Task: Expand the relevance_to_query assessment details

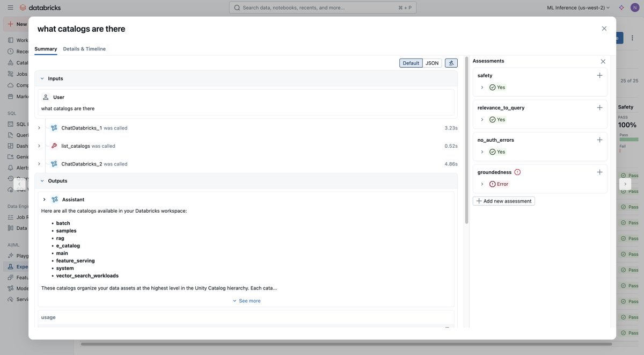Action: tap(482, 119)
